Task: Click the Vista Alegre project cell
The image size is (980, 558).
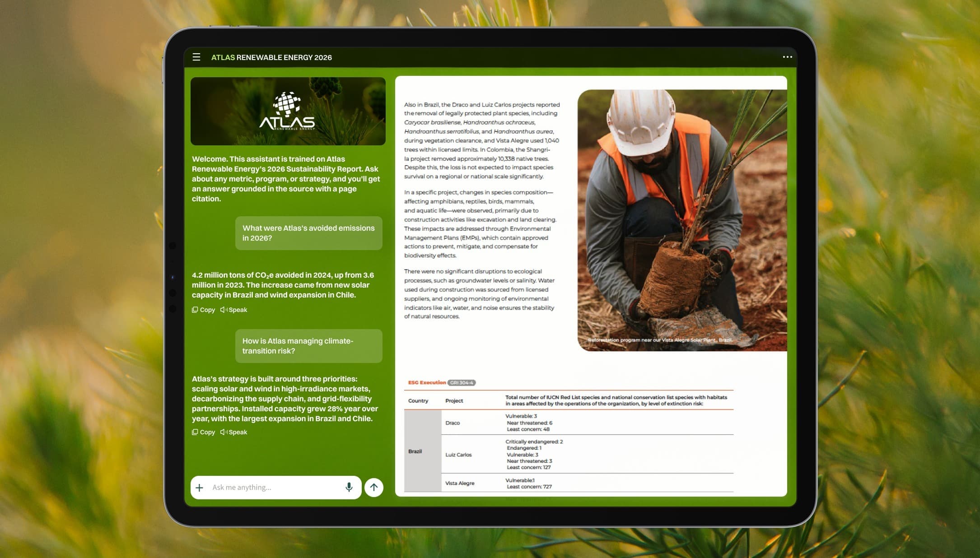Action: (x=460, y=483)
